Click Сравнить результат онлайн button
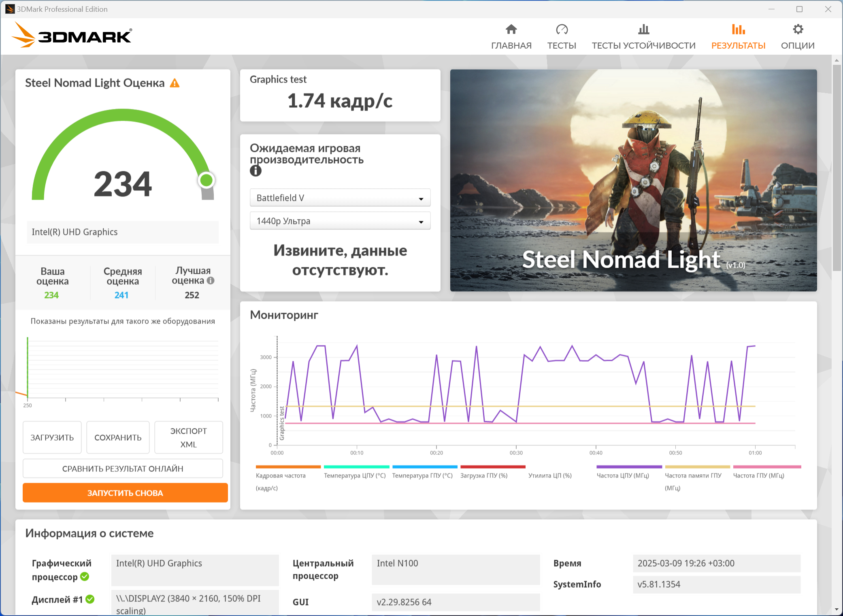 (x=123, y=469)
